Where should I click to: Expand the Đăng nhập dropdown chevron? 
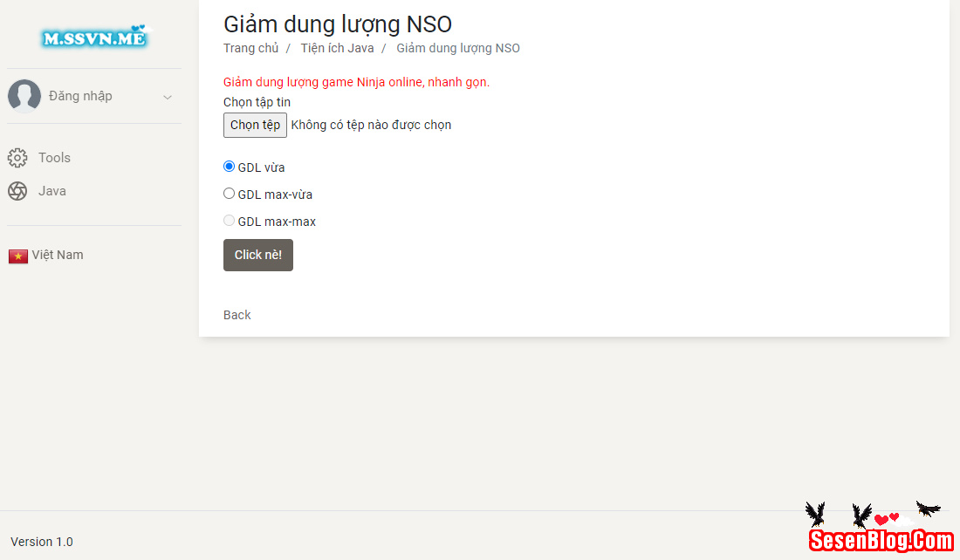(168, 97)
